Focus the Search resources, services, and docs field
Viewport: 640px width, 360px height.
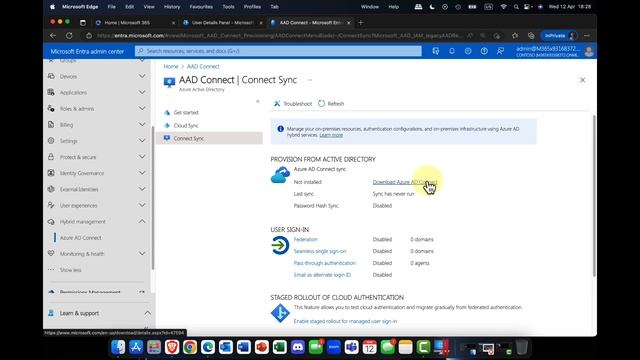click(278, 51)
